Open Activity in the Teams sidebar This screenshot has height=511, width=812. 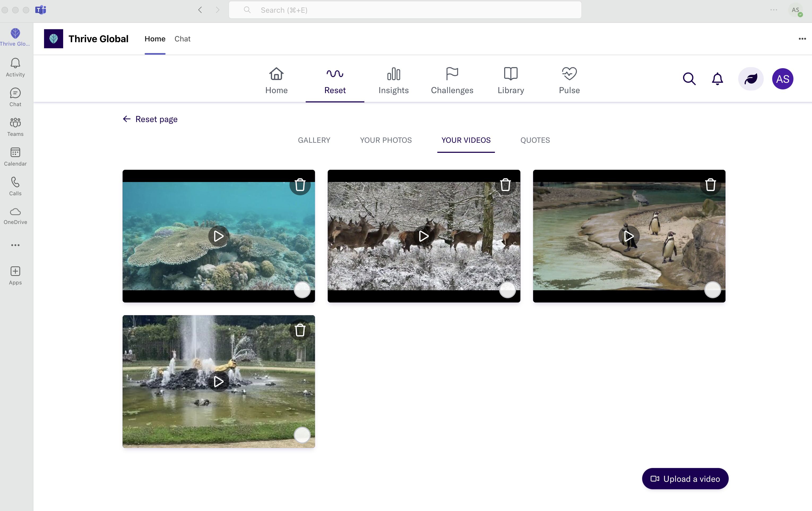[x=15, y=67]
